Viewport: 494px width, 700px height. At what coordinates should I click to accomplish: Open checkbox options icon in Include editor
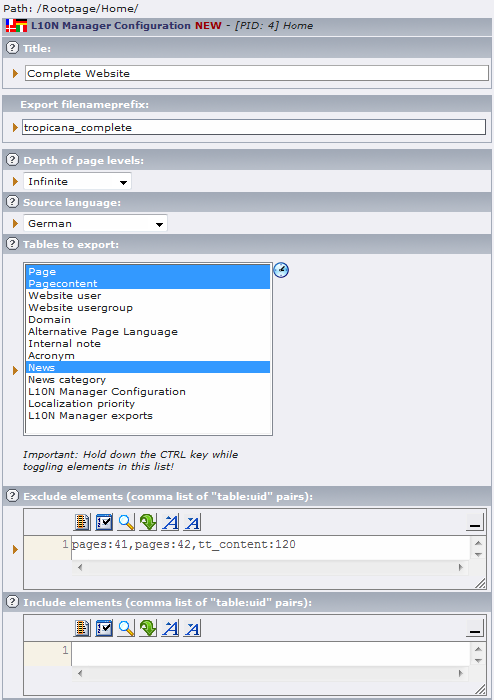point(104,628)
